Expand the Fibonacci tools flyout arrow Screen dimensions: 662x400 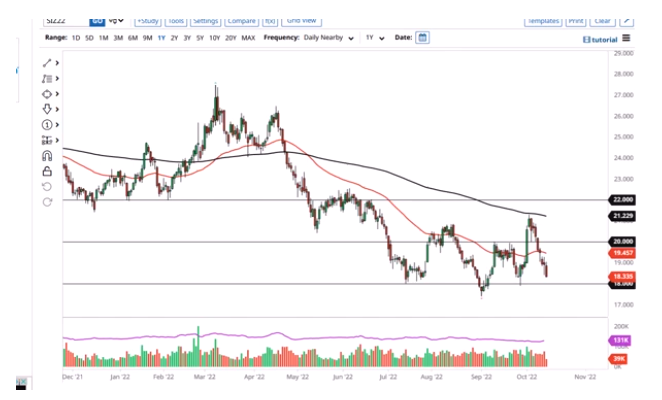click(57, 79)
